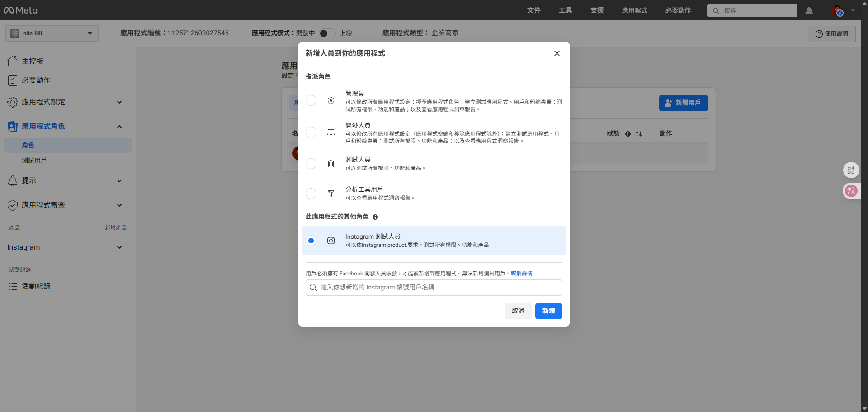
Task: Open the 工具 menu in the top bar
Action: [565, 10]
